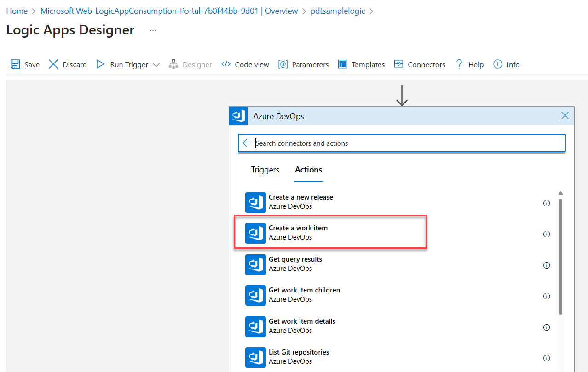Open the Connectors panel
Viewport: 588px width, 372px height.
[420, 64]
